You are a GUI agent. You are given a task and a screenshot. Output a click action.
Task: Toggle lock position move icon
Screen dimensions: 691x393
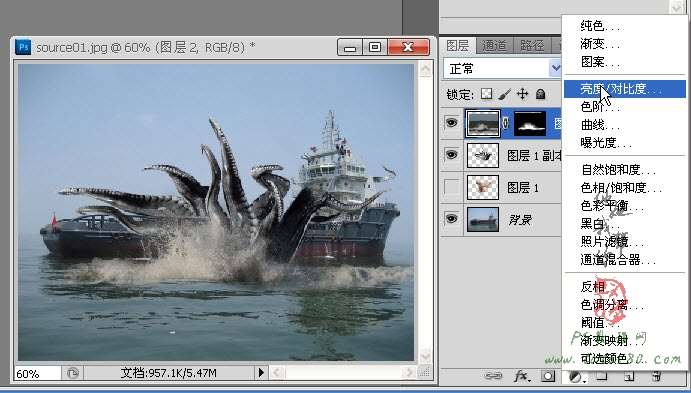523,94
